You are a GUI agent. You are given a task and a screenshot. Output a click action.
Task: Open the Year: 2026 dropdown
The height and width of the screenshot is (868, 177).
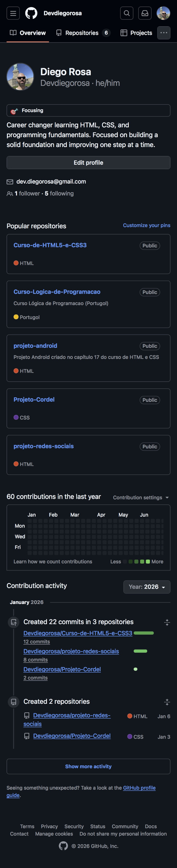click(147, 587)
